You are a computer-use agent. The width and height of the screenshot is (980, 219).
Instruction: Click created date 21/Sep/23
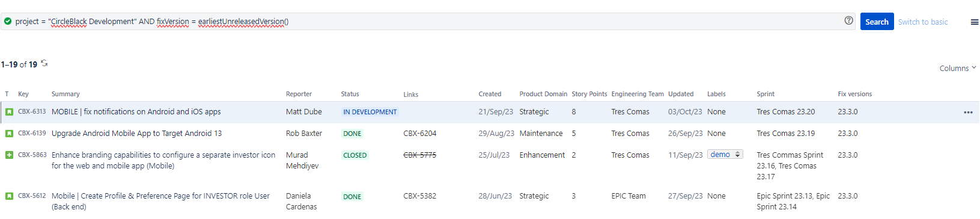pyautogui.click(x=496, y=112)
